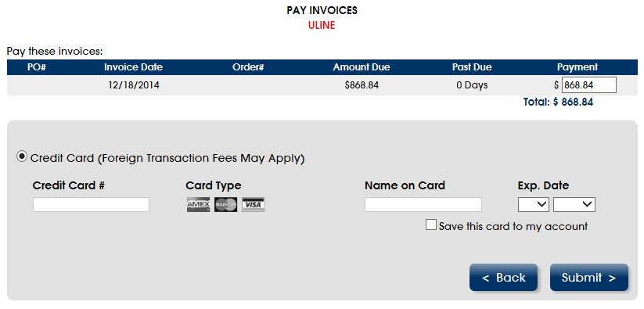This screenshot has height=309, width=644.
Task: Click the Past Due column header
Action: tap(472, 67)
